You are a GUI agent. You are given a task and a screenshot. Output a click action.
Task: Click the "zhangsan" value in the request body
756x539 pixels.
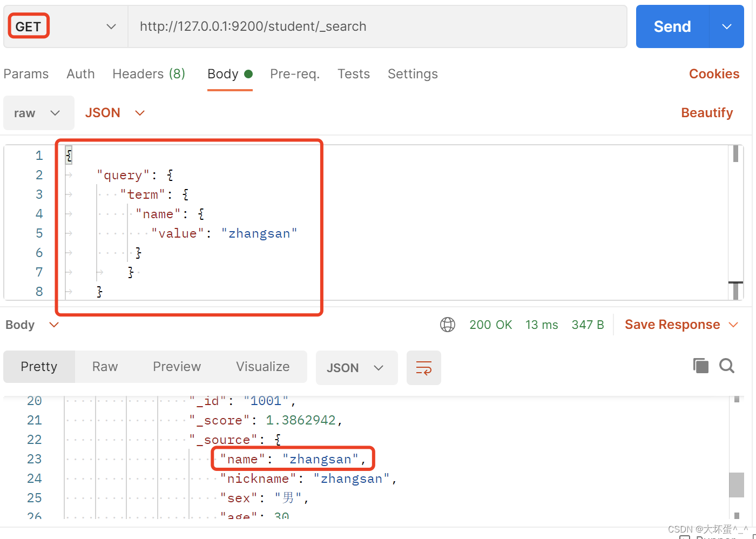pos(259,233)
